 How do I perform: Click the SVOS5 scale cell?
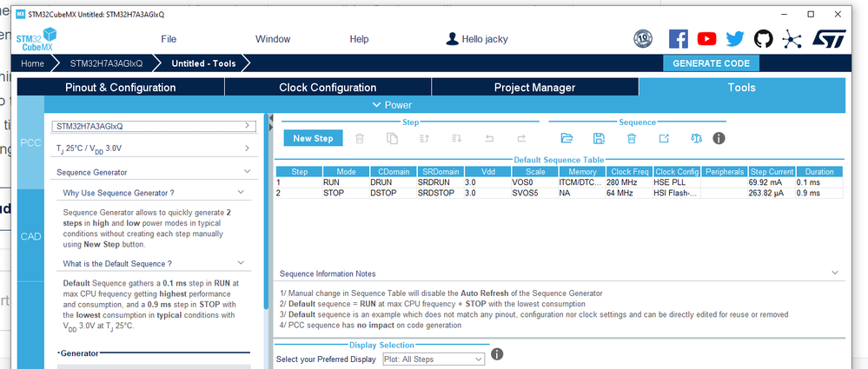535,193
